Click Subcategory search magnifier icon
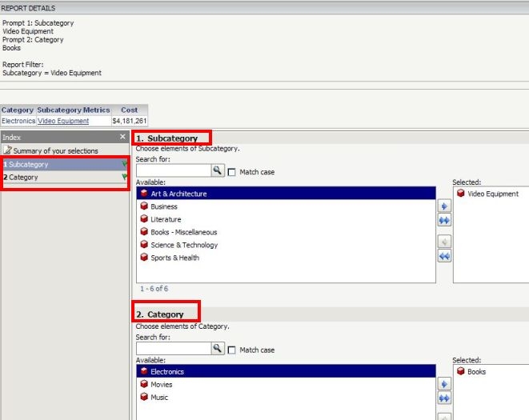529x420 pixels. (218, 170)
